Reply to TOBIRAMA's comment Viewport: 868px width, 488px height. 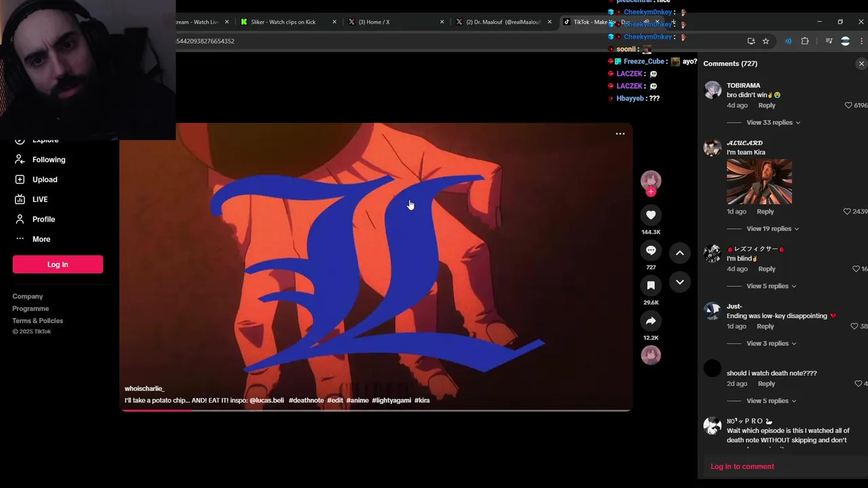point(767,105)
